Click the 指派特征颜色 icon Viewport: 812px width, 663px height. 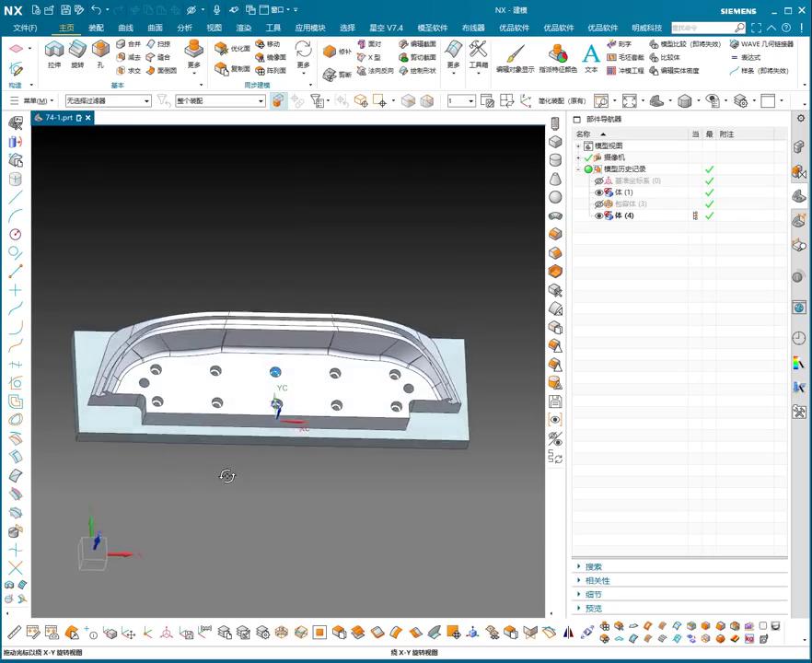tap(558, 53)
